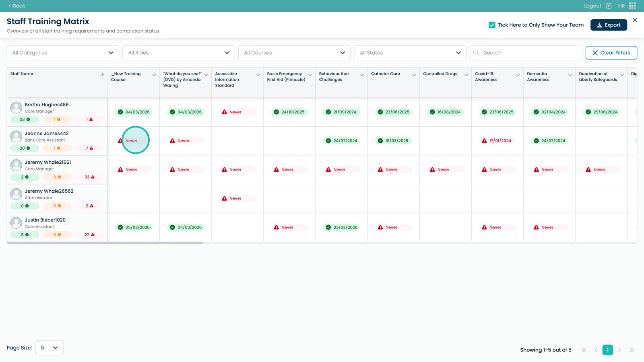Click the Dementia Awareness sort arrow
The width and height of the screenshot is (644, 362).
[570, 74]
